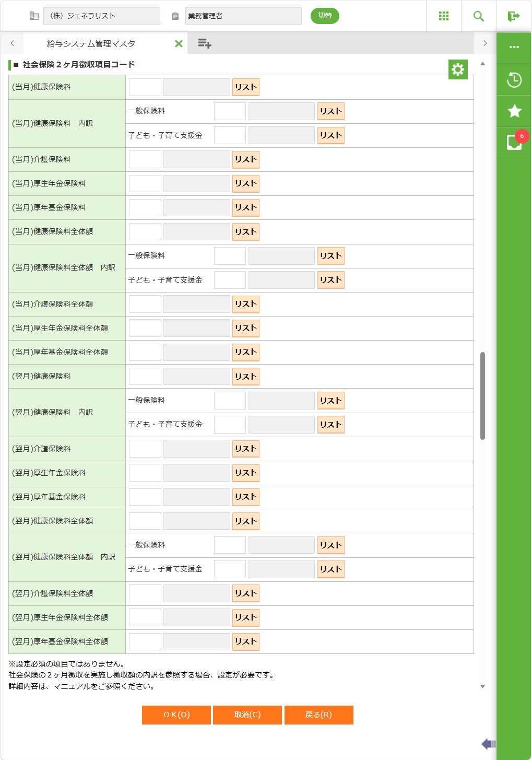The image size is (532, 760).
Task: Click リスト for (翌月)介護保険料
Action: (245, 449)
